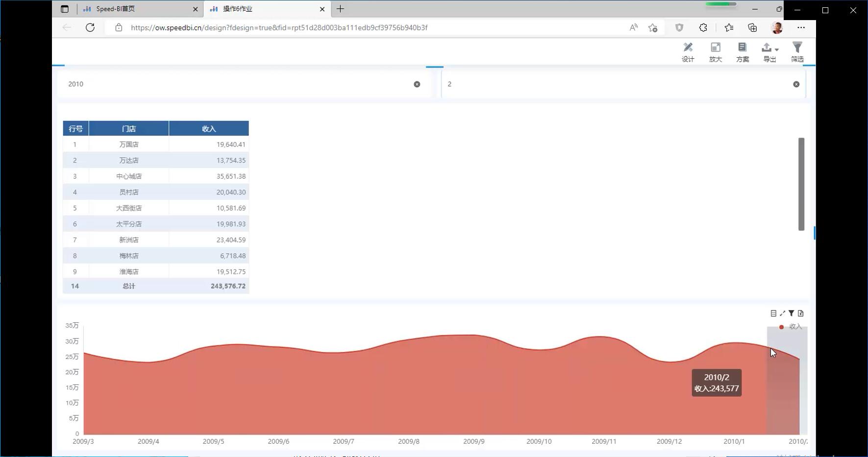Click the browser address bar URL
Image resolution: width=868 pixels, height=457 pixels.
click(x=279, y=28)
